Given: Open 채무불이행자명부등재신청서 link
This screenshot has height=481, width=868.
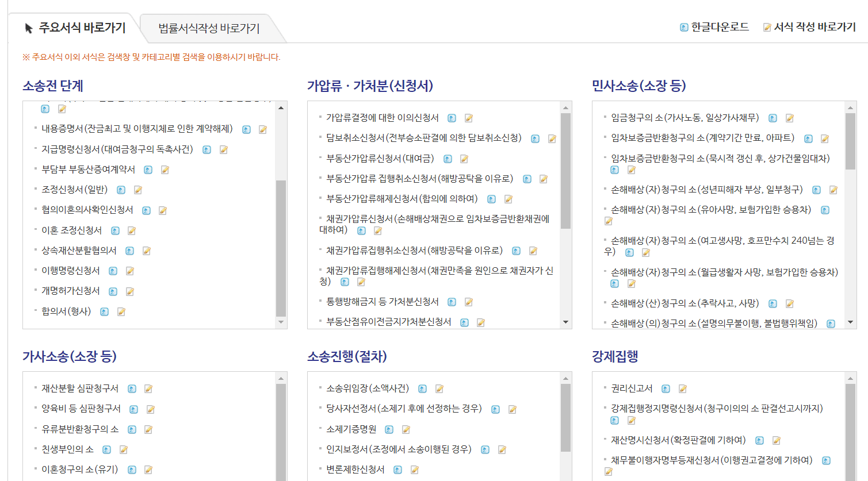Looking at the screenshot, I should 712,460.
